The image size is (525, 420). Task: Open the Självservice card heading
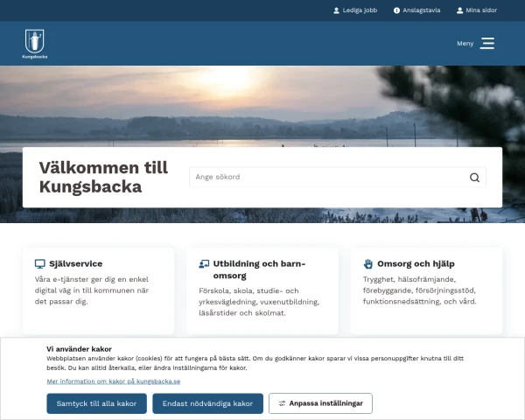(x=75, y=264)
